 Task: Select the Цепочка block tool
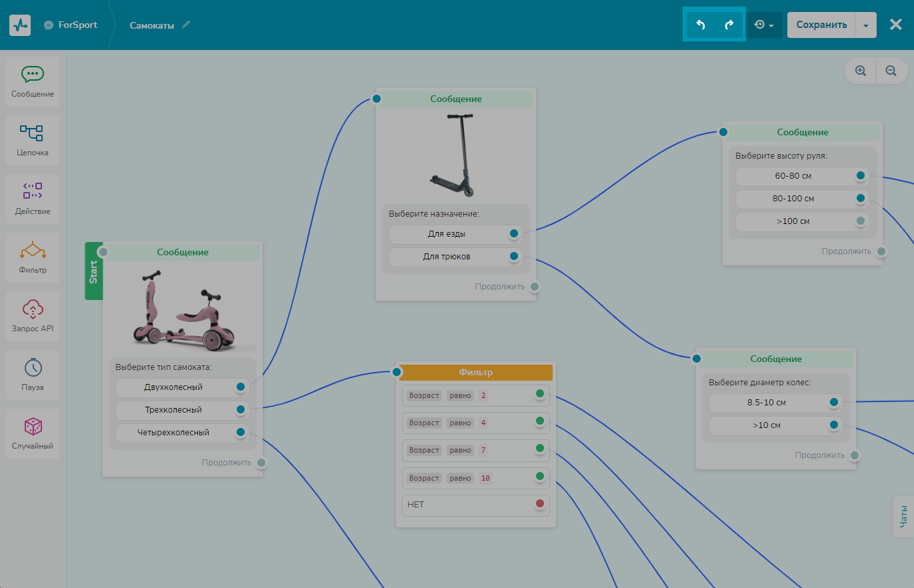click(33, 141)
